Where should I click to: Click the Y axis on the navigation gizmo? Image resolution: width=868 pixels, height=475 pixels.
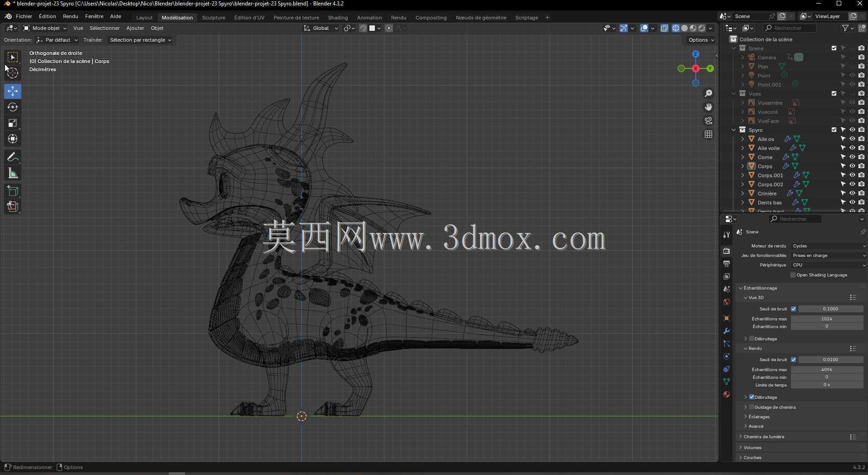(x=710, y=68)
